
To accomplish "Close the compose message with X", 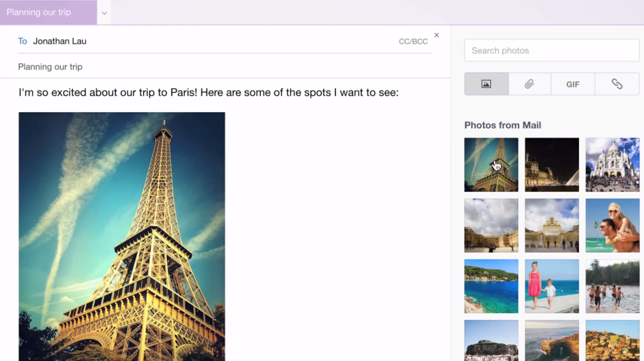I will pos(437,35).
